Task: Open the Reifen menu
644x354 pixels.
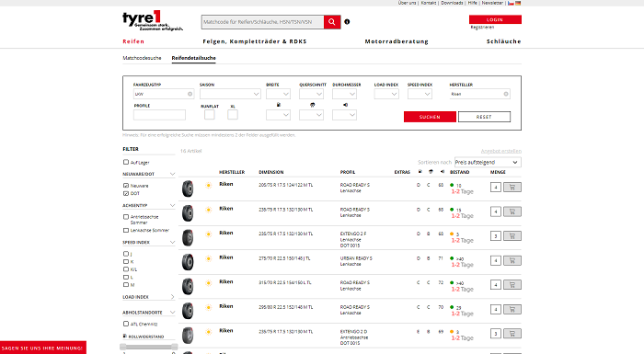Action: pos(133,41)
